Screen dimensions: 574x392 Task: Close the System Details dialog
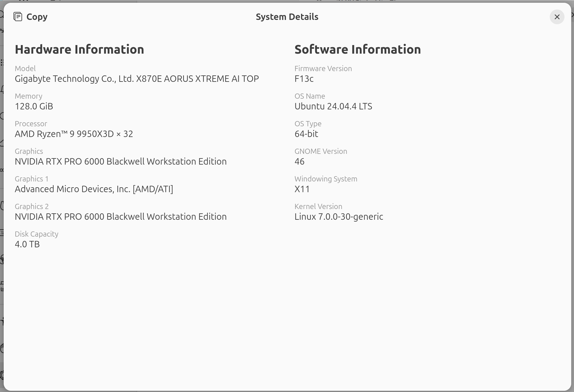point(557,17)
